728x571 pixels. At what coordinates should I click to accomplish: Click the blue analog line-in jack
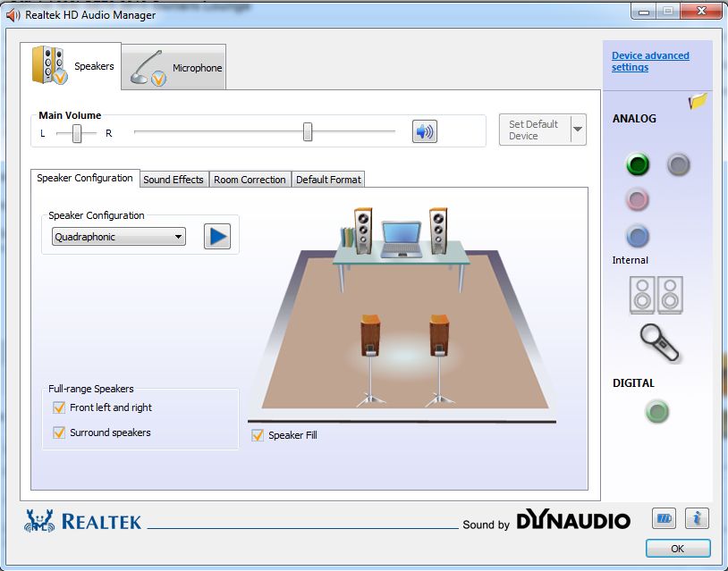pyautogui.click(x=637, y=236)
